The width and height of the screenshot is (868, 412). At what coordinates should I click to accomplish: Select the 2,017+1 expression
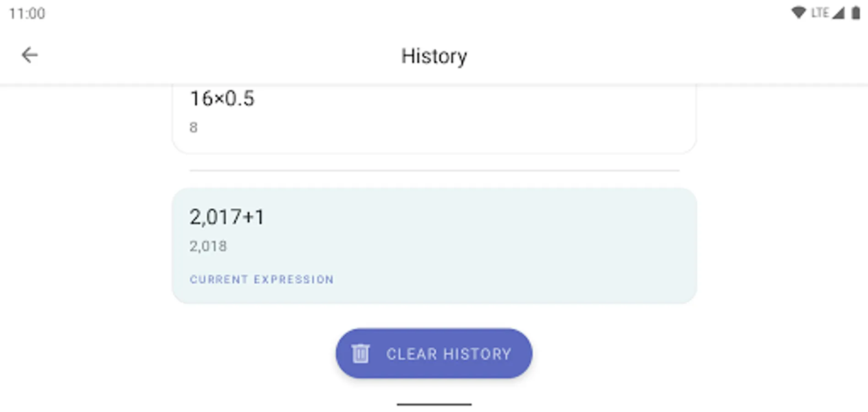[227, 217]
